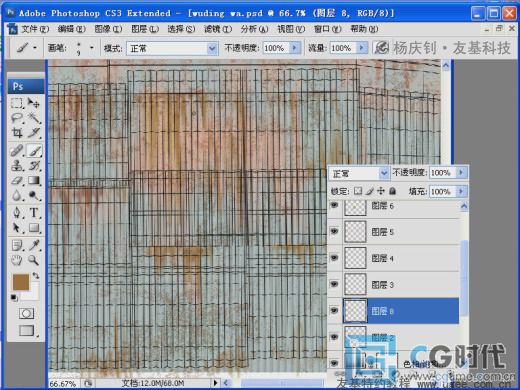Open brush opacity slider arrow

click(295, 48)
